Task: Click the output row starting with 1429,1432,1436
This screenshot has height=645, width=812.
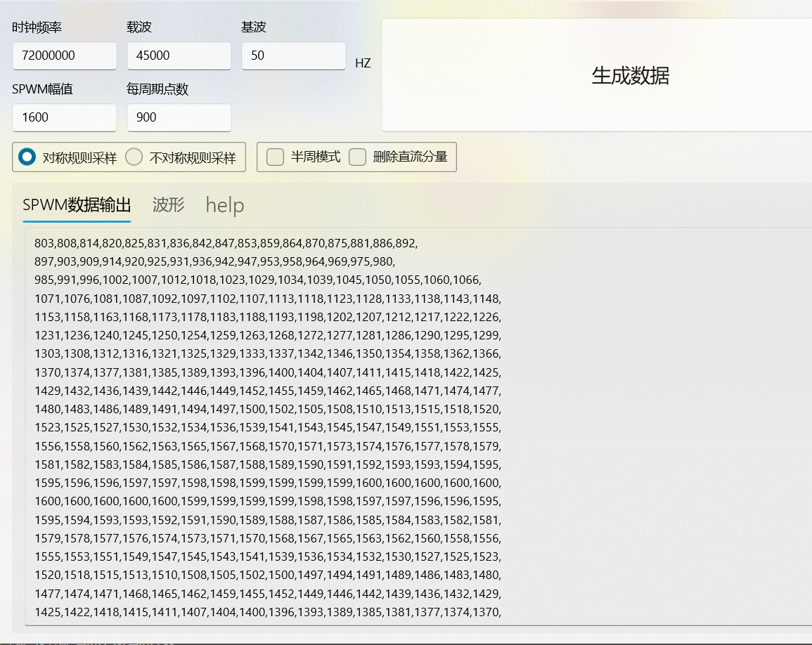Action: (x=268, y=391)
